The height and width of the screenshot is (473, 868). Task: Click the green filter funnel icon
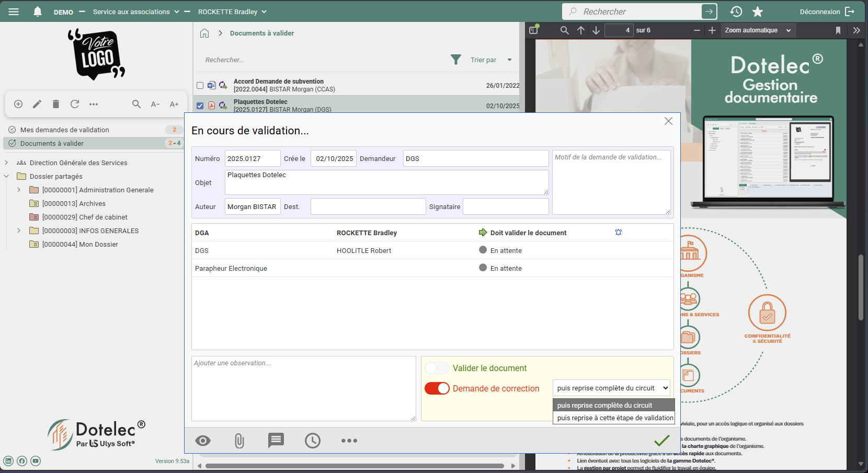point(456,60)
